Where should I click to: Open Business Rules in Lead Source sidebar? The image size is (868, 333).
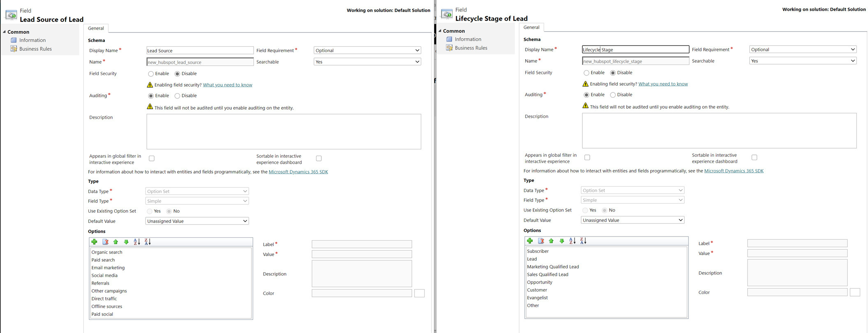pyautogui.click(x=36, y=49)
